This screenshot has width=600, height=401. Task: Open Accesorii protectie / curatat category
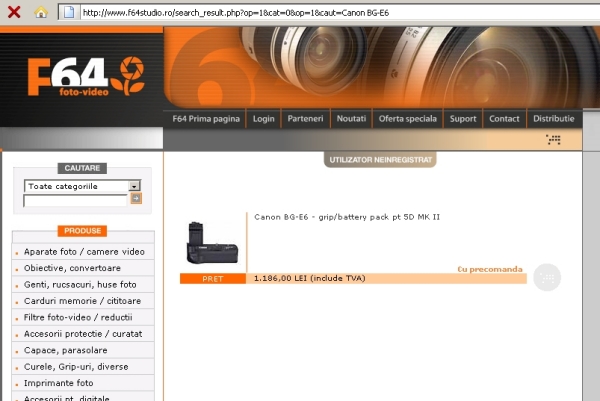[x=84, y=334]
